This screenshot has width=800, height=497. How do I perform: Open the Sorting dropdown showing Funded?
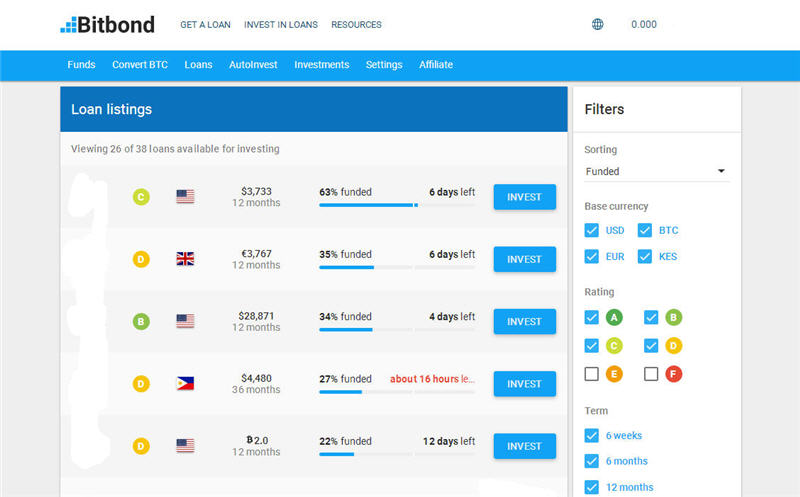click(x=657, y=171)
